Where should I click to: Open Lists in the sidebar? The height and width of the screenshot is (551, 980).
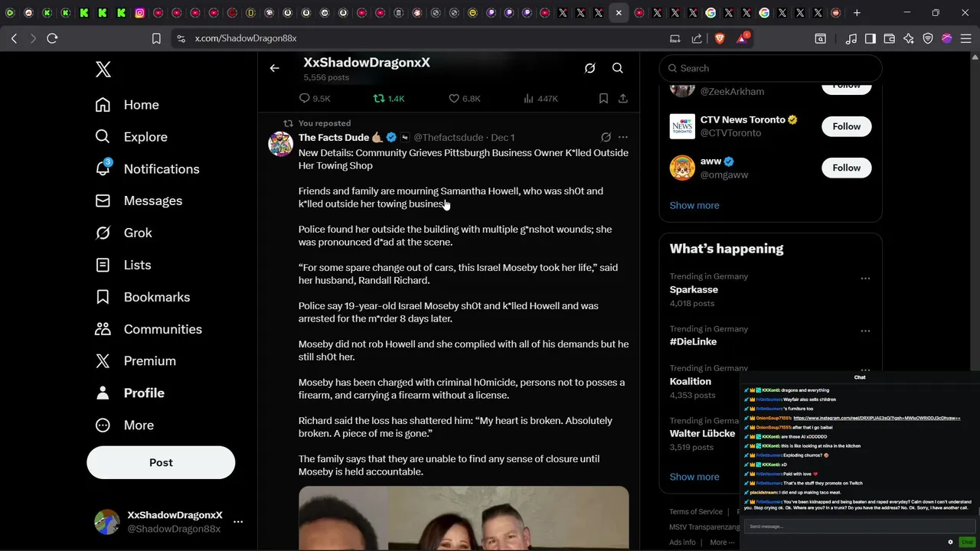122,265
